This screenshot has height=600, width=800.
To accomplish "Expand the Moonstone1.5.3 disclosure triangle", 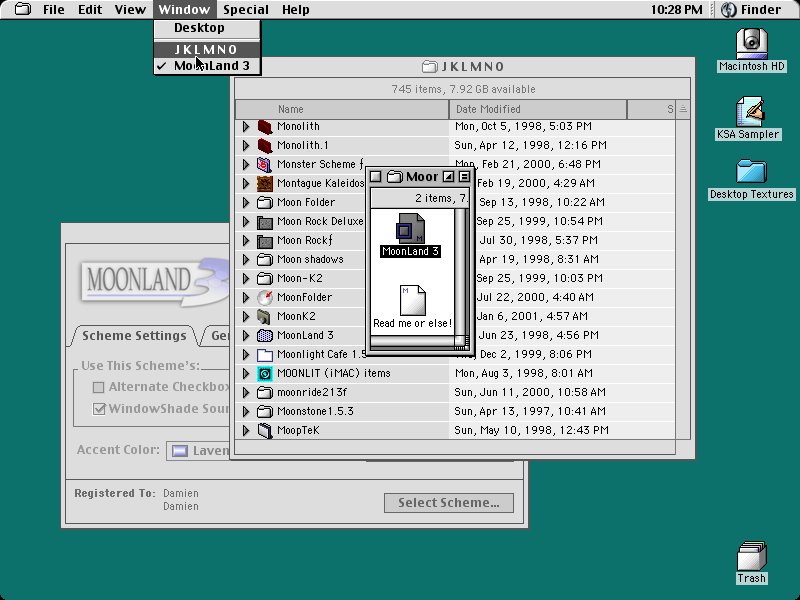I will (246, 411).
